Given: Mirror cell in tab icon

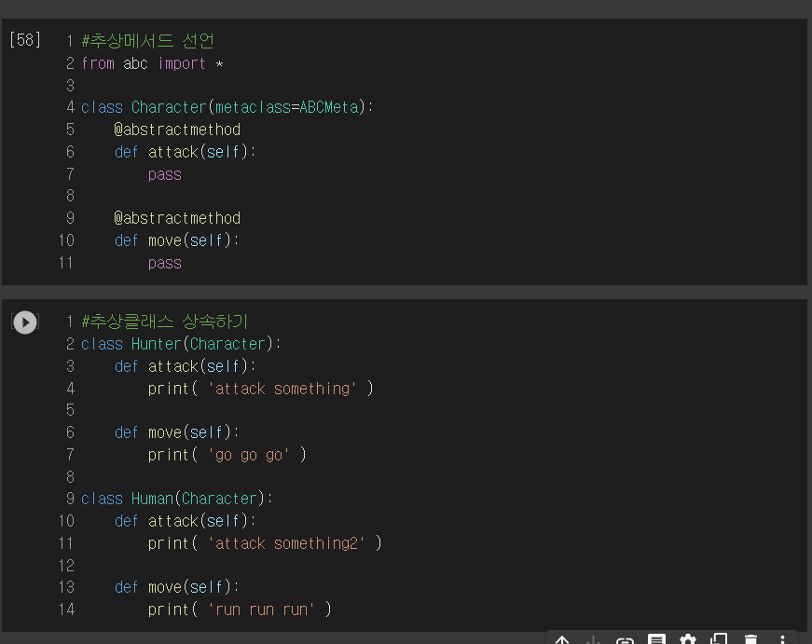Looking at the screenshot, I should 720,639.
